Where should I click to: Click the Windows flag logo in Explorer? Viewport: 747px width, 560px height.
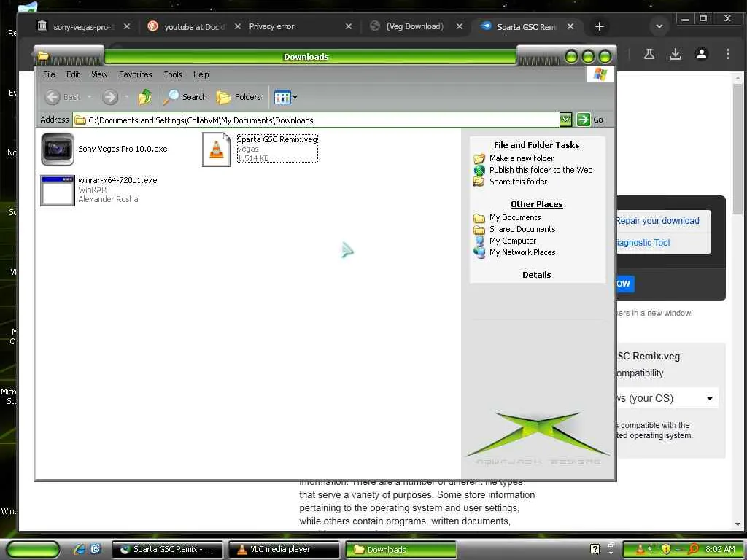600,74
